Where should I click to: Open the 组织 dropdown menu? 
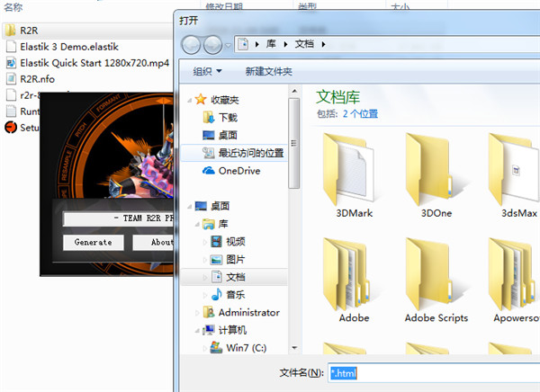click(x=207, y=71)
